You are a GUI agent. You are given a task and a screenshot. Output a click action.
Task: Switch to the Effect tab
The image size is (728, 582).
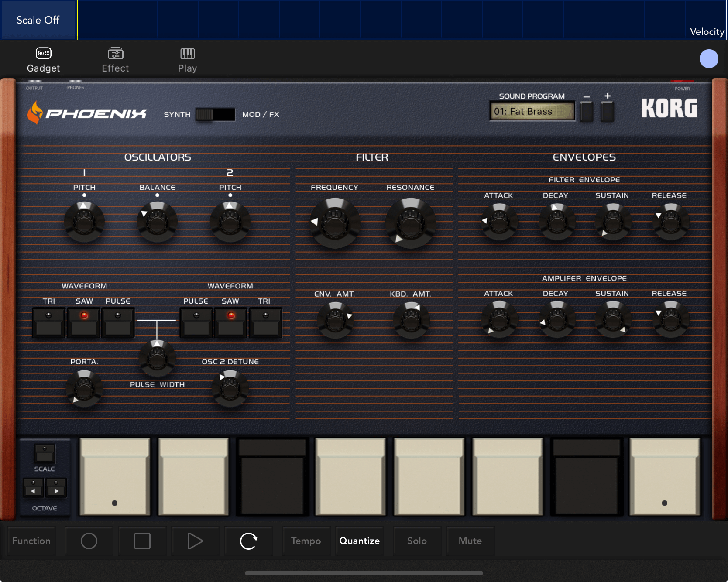(115, 60)
